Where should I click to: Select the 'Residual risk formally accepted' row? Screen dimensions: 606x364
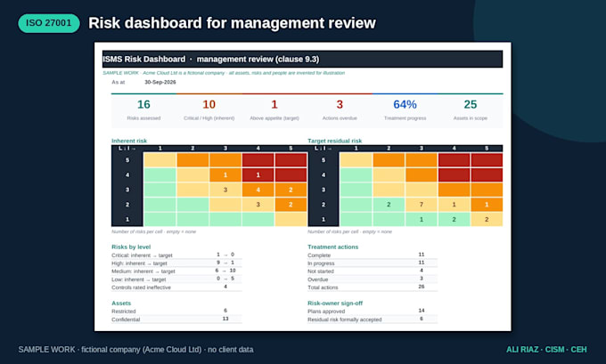pos(373,320)
